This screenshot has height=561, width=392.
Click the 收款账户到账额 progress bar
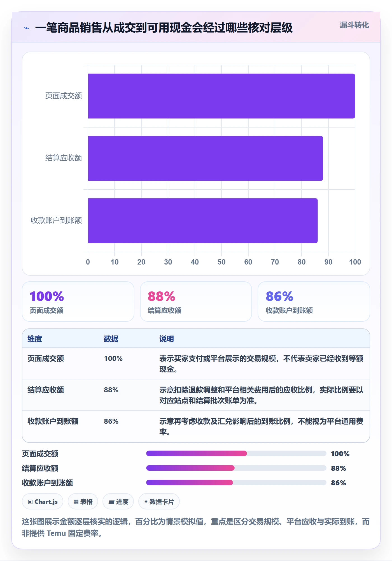(236, 483)
